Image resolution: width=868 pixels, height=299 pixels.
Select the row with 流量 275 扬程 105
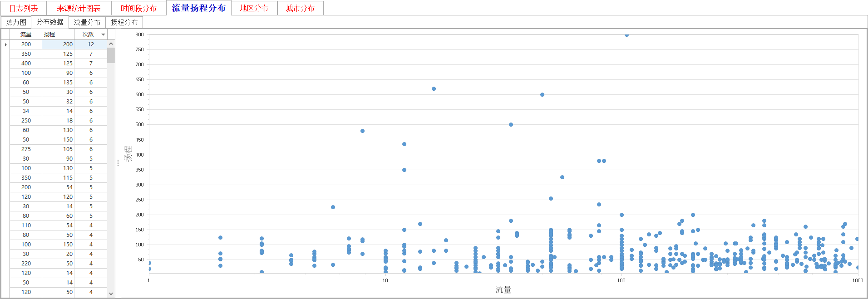point(59,149)
